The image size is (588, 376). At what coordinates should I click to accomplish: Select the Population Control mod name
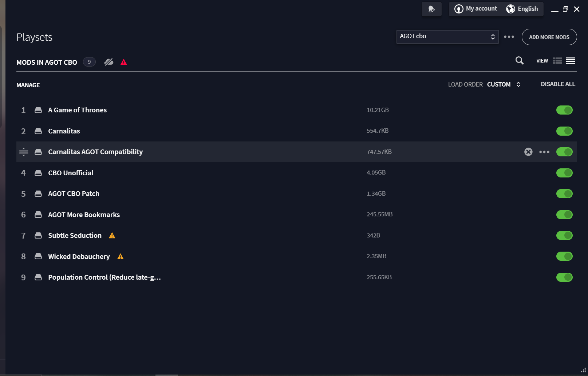tap(104, 277)
